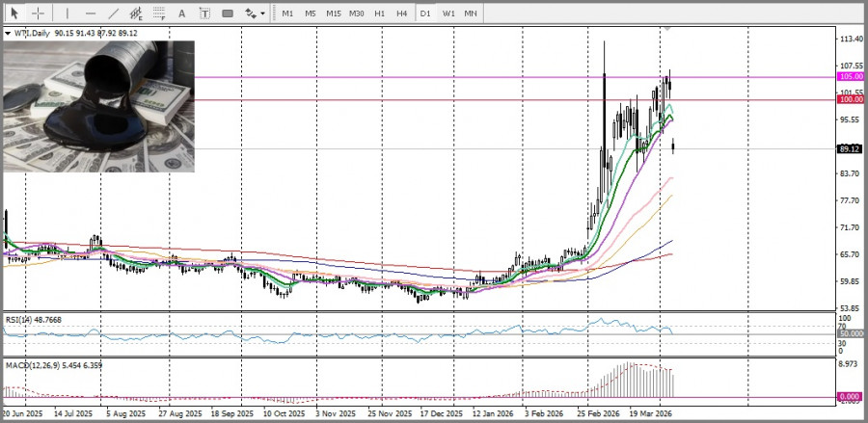The image size is (868, 423).
Task: Activate the crosshair tool
Action: click(39, 13)
